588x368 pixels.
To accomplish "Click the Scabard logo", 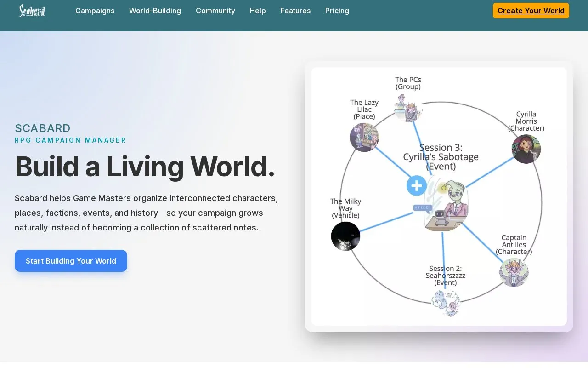I will pyautogui.click(x=32, y=11).
